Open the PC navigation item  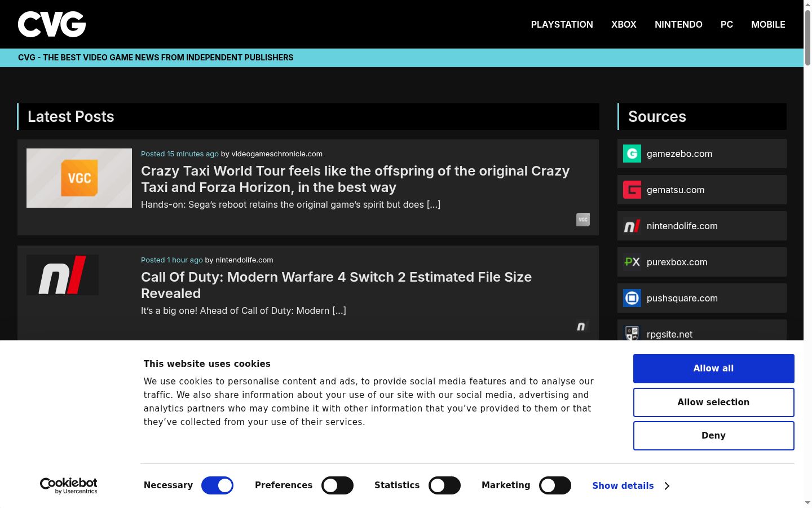(727, 24)
